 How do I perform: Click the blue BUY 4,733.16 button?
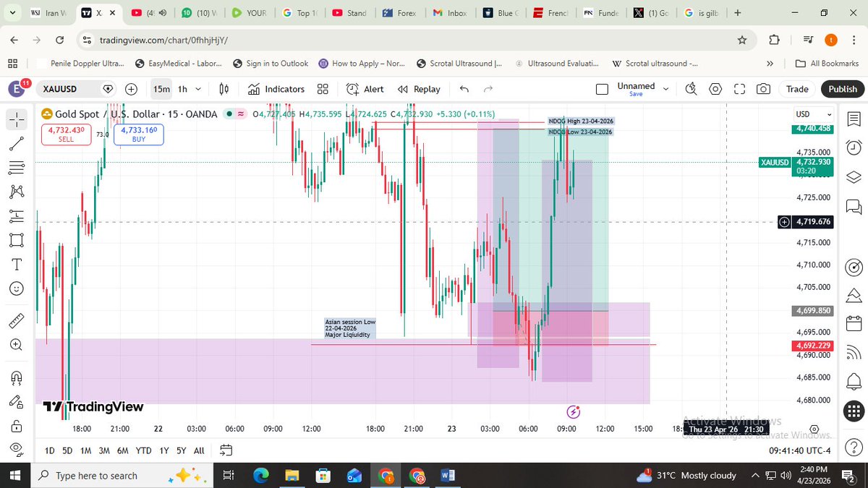139,134
